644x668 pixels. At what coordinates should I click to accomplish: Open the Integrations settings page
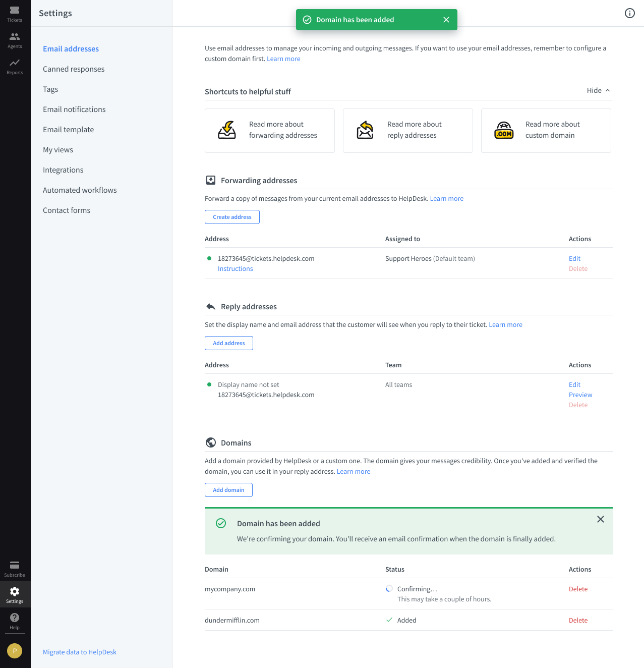click(63, 170)
